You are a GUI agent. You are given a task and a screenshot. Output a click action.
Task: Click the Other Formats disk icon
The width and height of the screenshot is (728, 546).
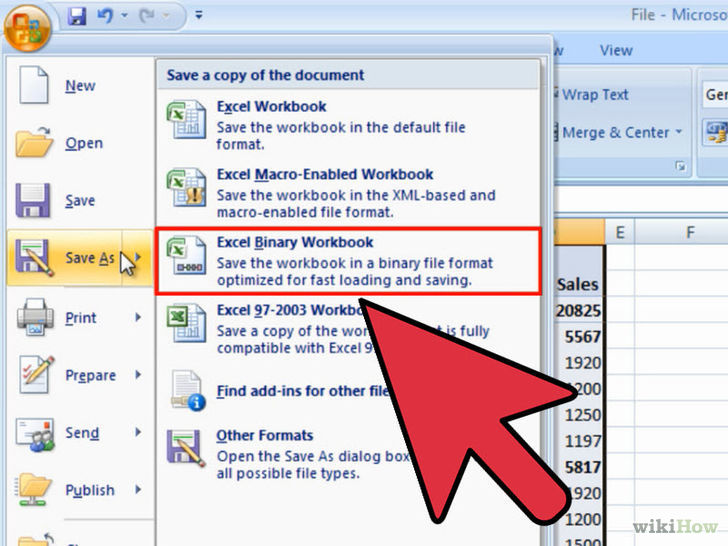click(x=186, y=448)
